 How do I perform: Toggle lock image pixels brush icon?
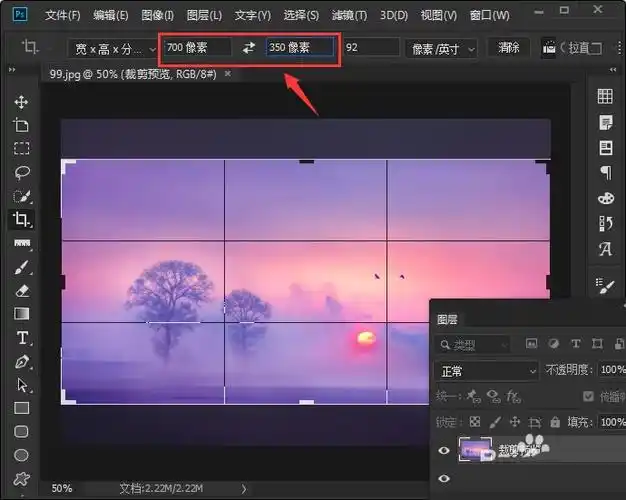point(495,422)
